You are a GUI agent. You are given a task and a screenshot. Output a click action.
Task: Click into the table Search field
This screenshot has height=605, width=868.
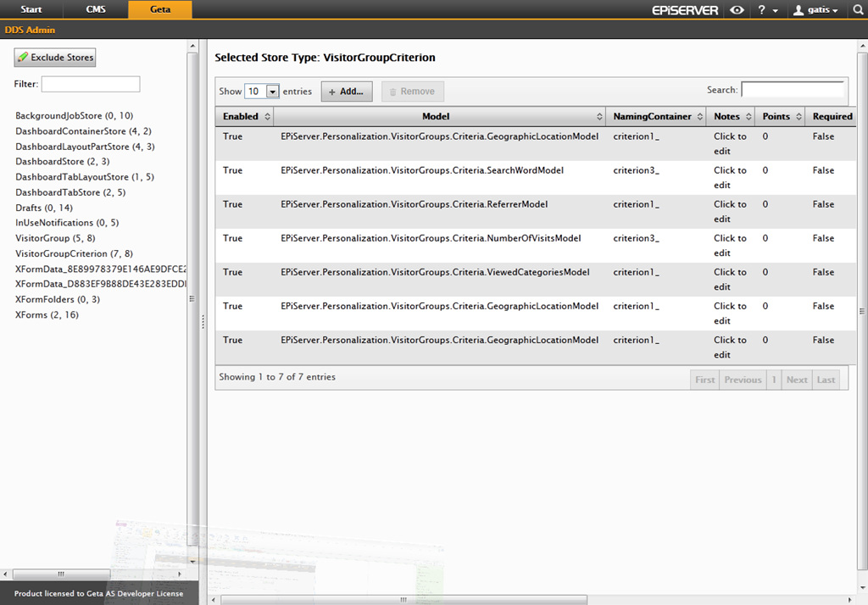pos(792,89)
